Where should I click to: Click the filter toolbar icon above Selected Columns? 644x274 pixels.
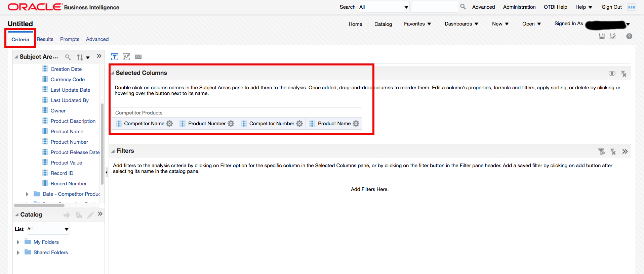(x=115, y=57)
